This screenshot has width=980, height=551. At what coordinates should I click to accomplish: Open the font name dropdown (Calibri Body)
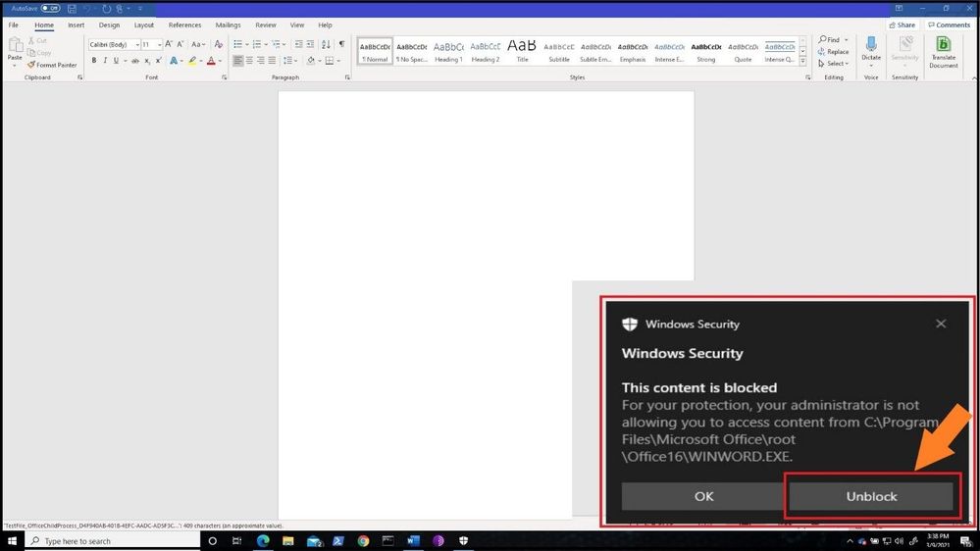pos(137,44)
